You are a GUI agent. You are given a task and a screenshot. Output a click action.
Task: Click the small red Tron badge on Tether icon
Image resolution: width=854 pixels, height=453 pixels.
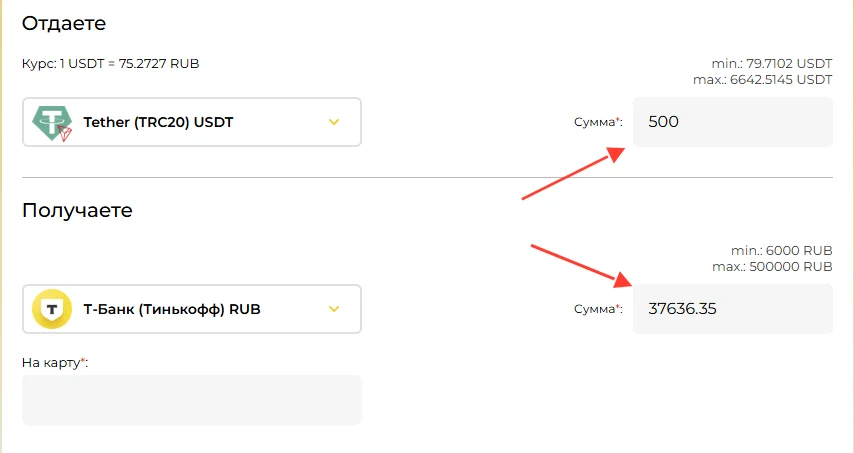(64, 133)
